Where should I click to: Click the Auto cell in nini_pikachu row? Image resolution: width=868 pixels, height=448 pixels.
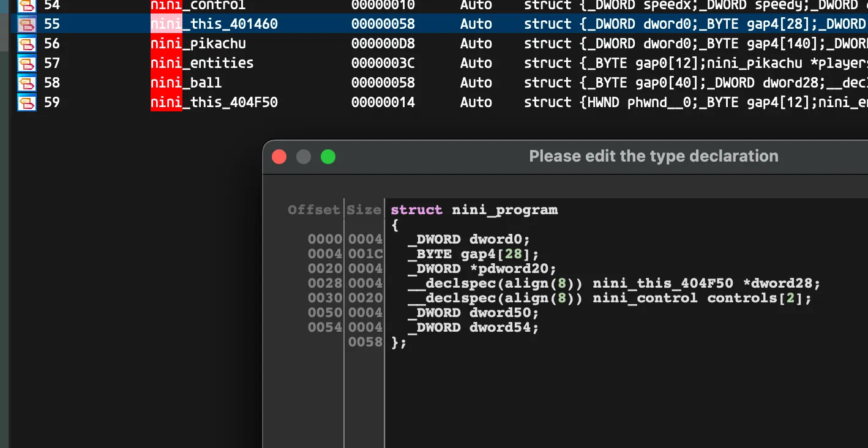point(476,44)
